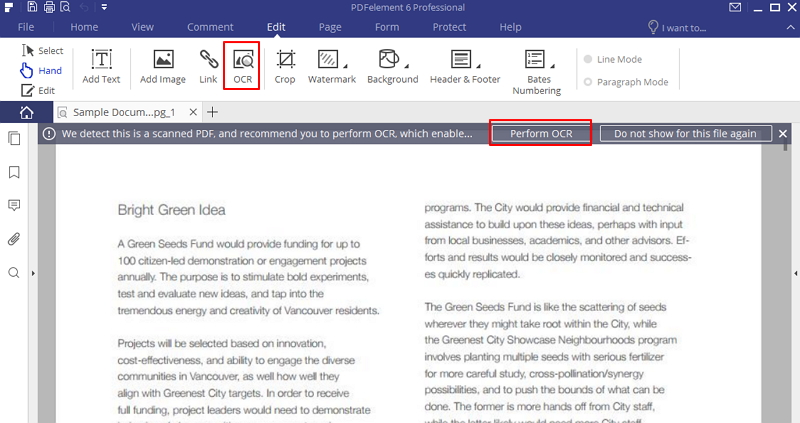Open a new tab with plus icon
Viewport: 800px width, 423px height.
click(x=213, y=112)
